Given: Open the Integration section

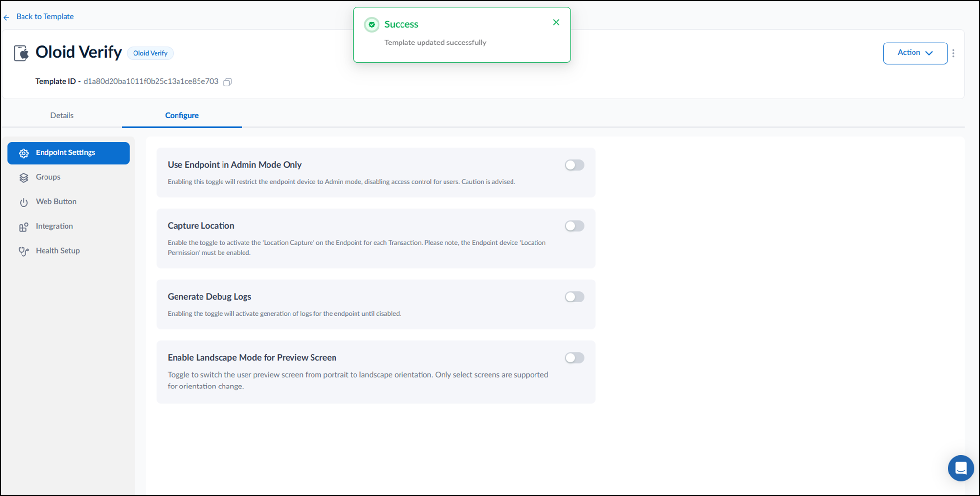Looking at the screenshot, I should point(68,226).
